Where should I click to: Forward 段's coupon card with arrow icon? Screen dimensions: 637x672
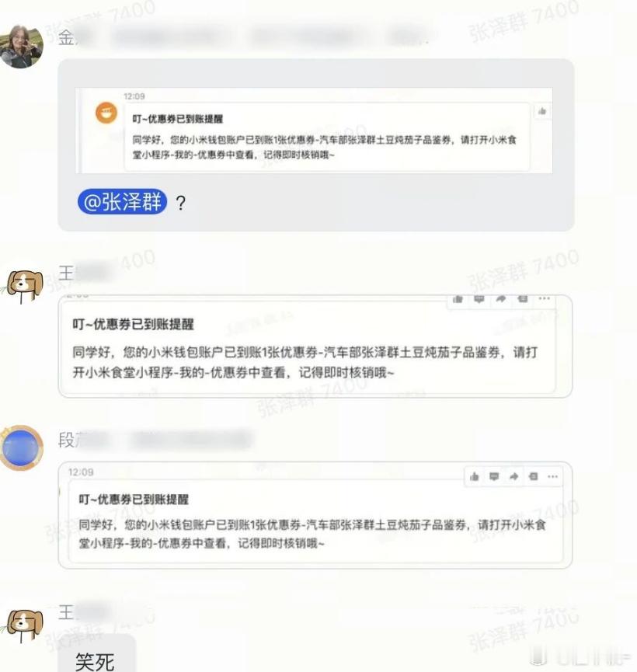coord(514,476)
